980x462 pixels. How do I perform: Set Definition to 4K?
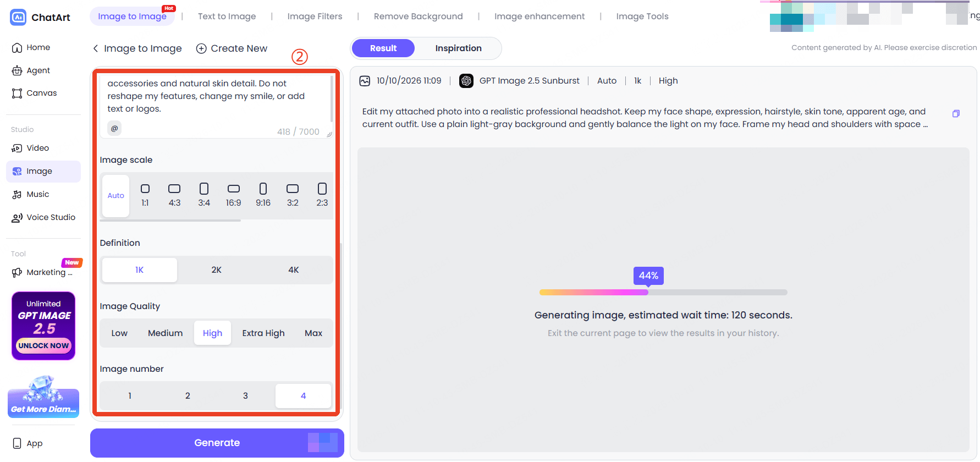[x=294, y=270]
